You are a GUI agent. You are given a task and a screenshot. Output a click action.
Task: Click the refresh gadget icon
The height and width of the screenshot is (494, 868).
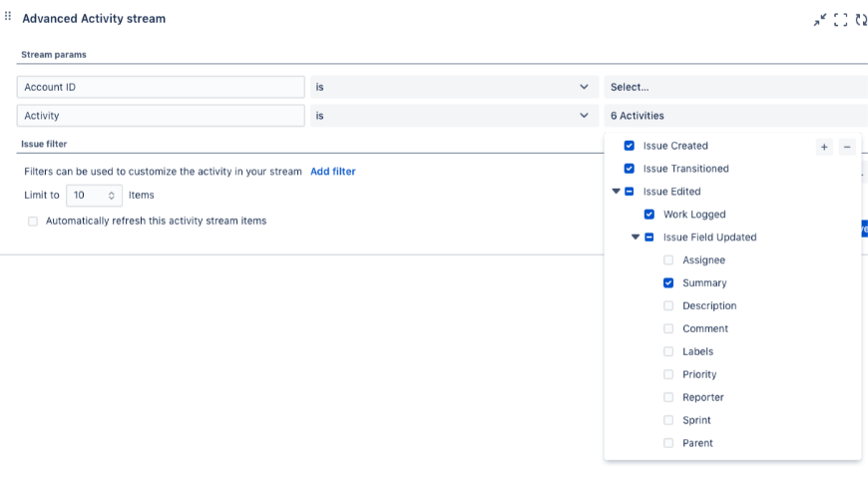(861, 19)
